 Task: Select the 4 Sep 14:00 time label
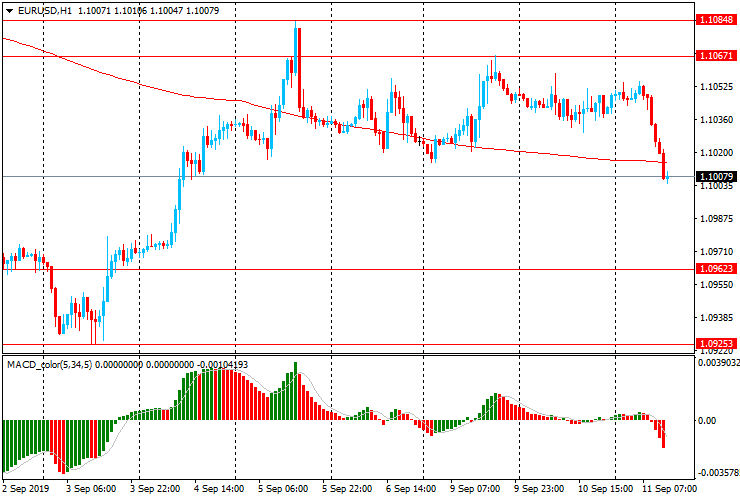(220, 490)
